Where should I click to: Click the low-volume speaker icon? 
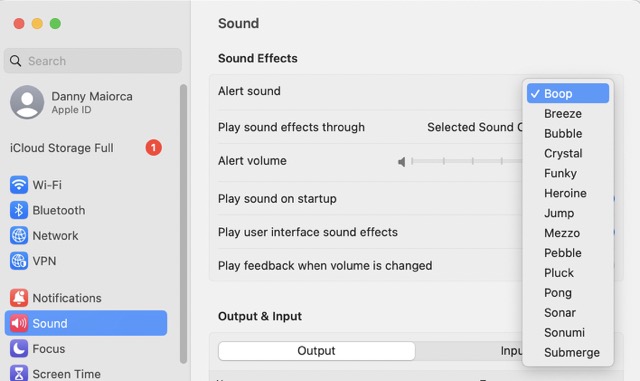point(402,162)
